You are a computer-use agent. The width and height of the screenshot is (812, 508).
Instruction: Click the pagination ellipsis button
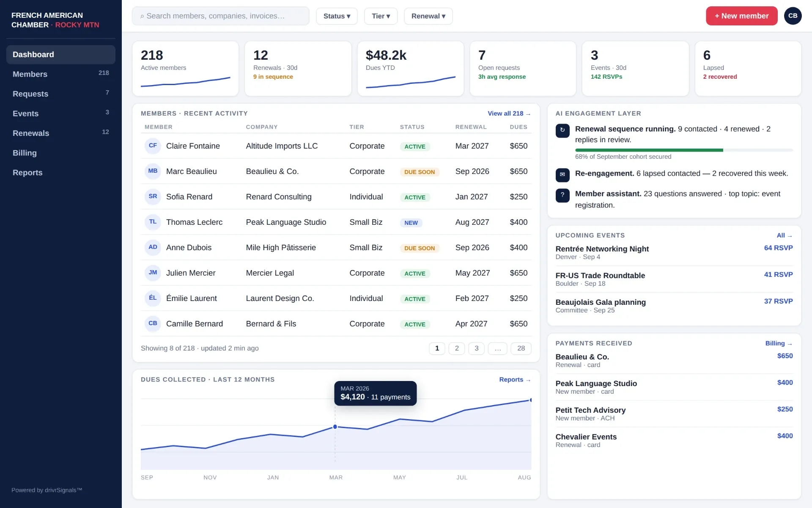coord(498,348)
